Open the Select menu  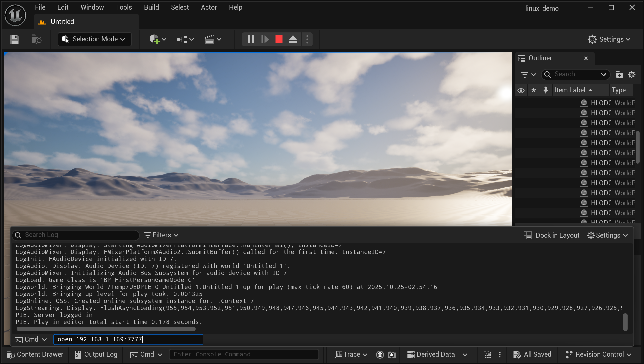tap(180, 7)
